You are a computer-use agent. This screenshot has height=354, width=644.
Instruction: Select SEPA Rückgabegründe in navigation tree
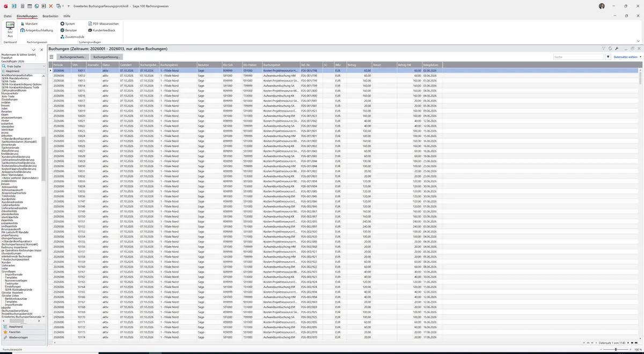pyautogui.click(x=18, y=289)
